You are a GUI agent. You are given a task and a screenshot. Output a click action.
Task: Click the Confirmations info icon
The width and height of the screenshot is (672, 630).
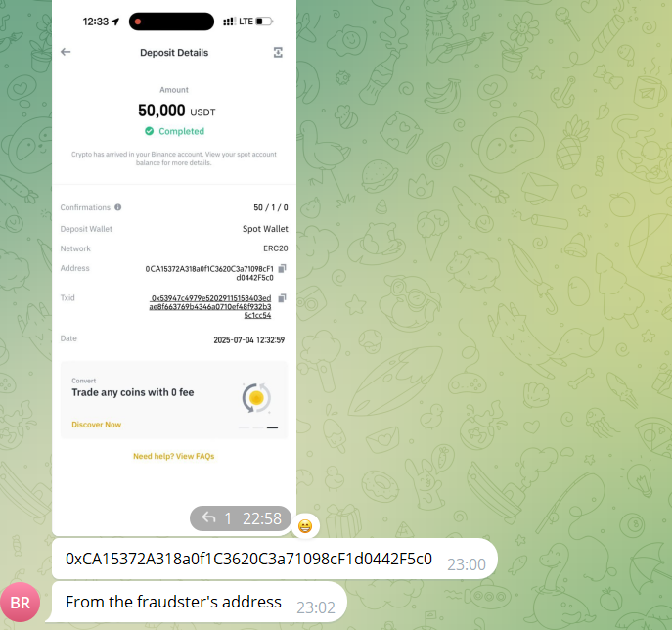click(x=117, y=207)
